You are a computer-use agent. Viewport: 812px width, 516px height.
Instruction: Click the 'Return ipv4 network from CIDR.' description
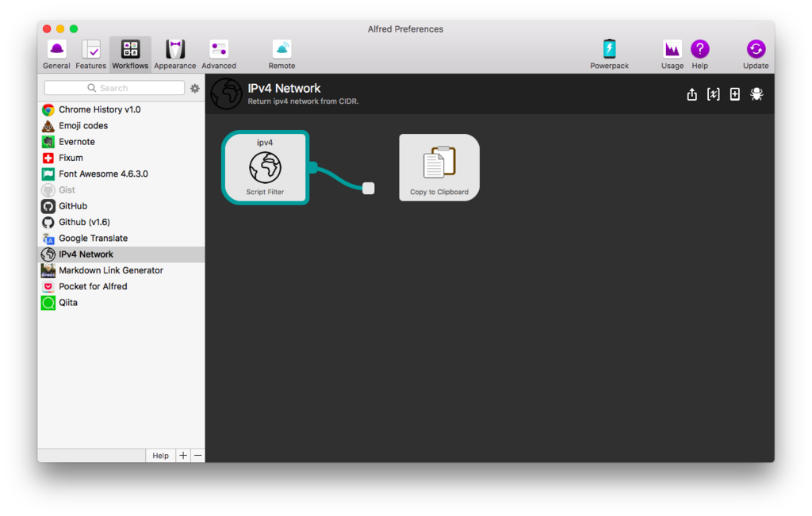click(303, 101)
